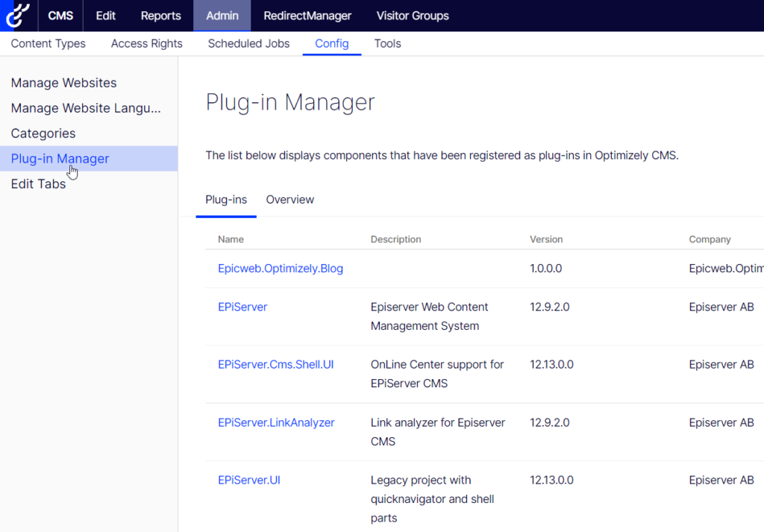Click the plug-ins list intro sentence

(442, 155)
